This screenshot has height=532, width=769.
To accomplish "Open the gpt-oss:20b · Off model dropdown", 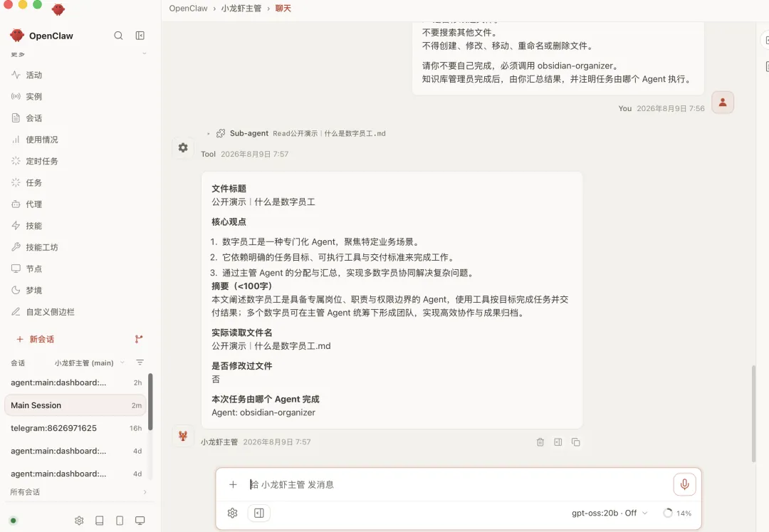I will click(x=610, y=513).
